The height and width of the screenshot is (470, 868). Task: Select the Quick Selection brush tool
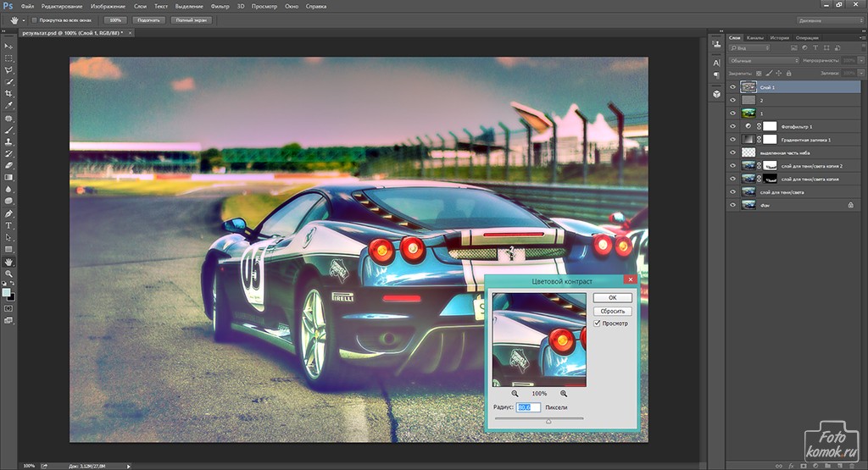[8, 82]
